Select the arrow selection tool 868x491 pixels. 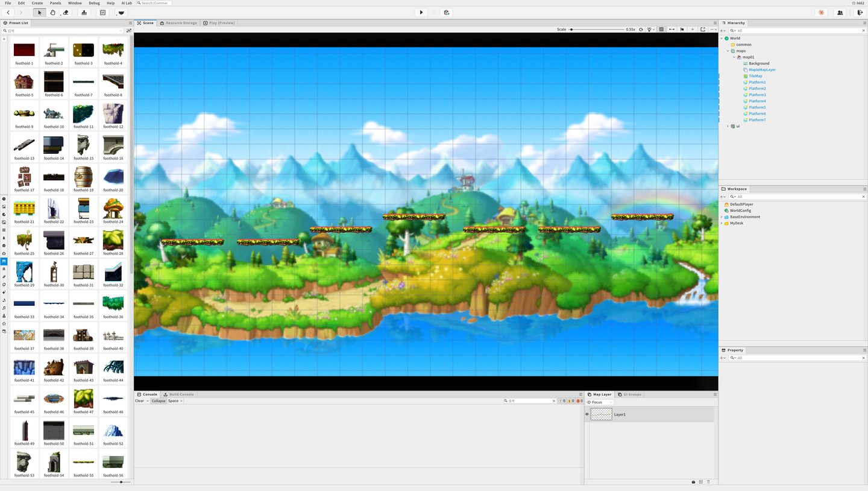(40, 12)
